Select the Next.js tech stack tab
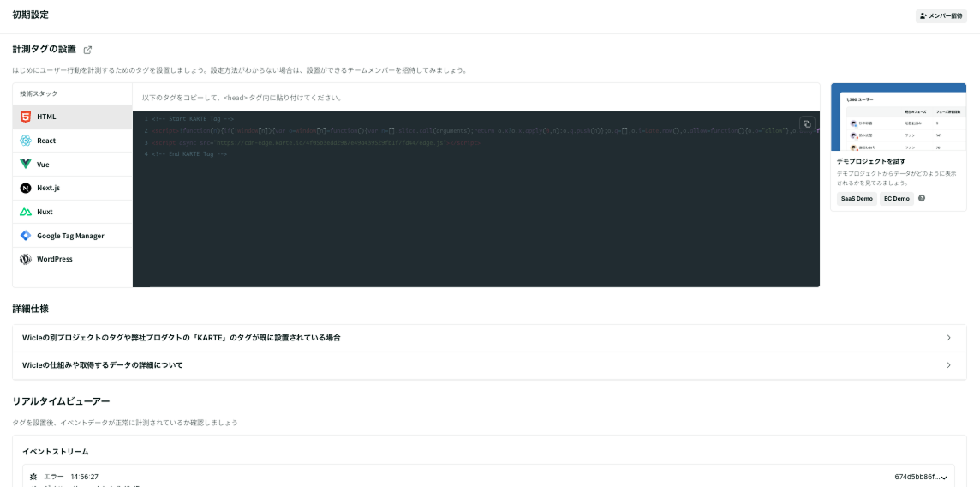Image resolution: width=980 pixels, height=487 pixels. (73, 188)
